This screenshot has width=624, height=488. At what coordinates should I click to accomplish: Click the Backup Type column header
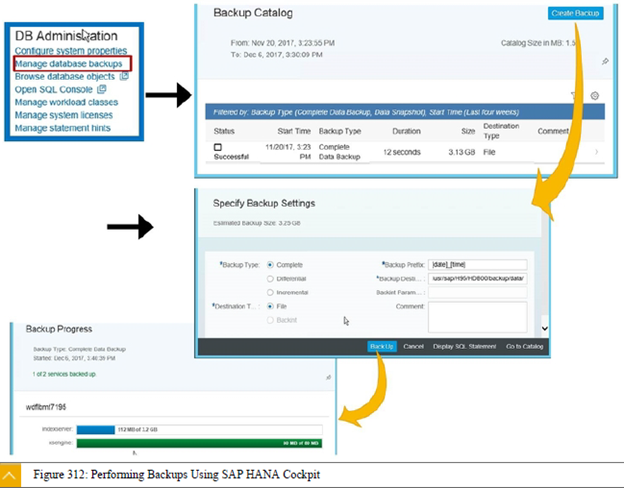[340, 131]
